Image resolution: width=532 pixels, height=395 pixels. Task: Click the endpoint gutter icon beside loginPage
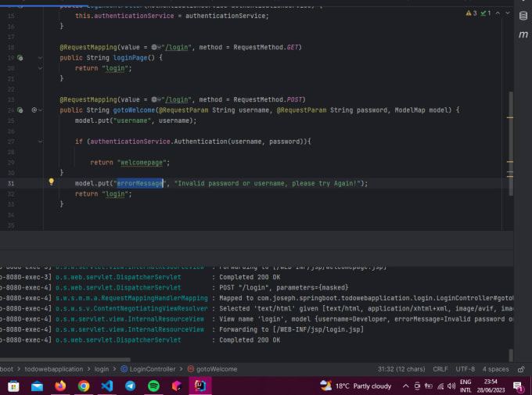point(20,58)
